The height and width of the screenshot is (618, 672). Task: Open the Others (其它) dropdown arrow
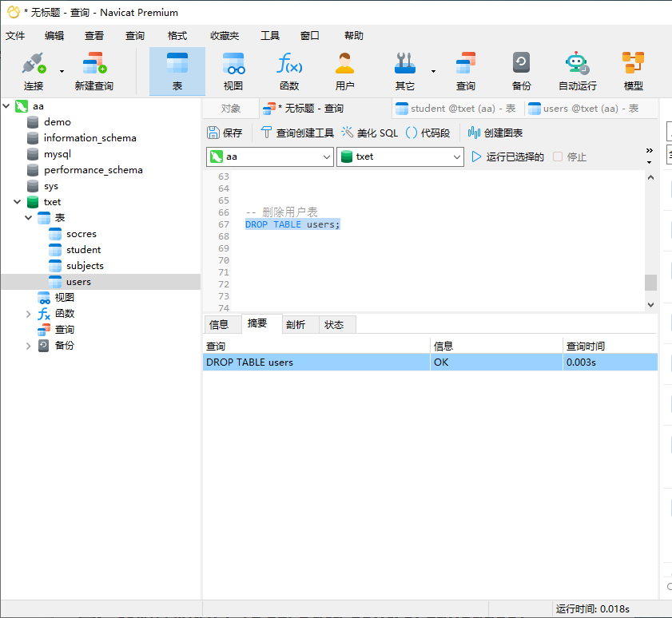pos(433,71)
